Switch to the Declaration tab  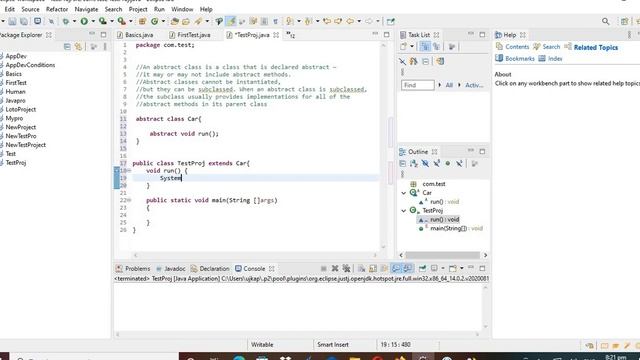(x=210, y=269)
